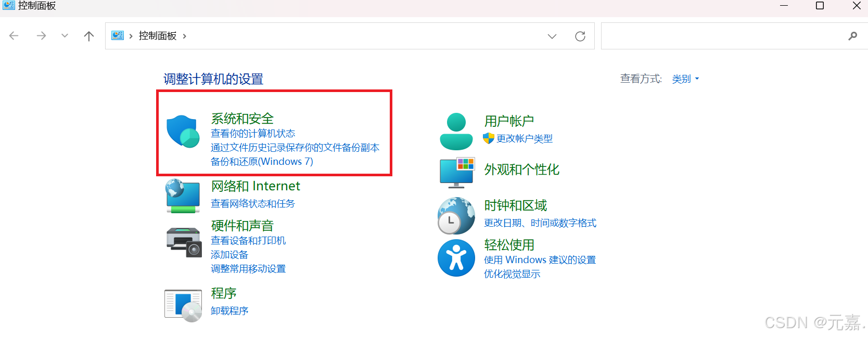Click 查看你的计算机状态 link

253,134
